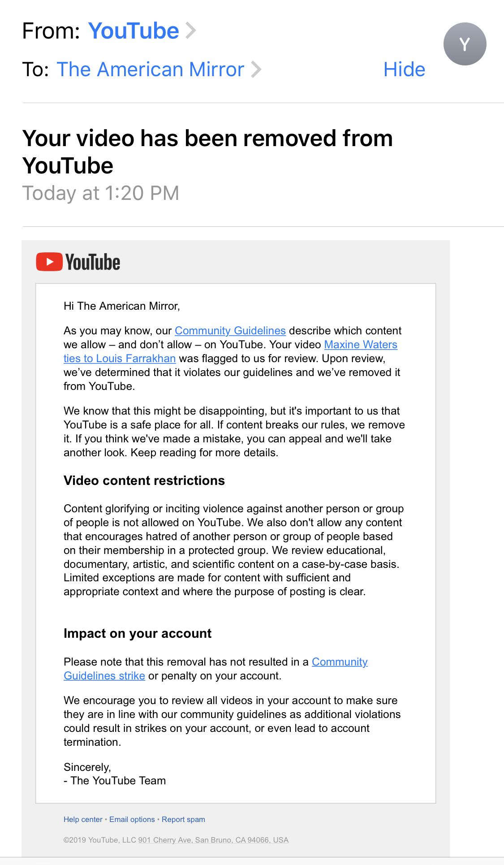Click Report spam footer link

(183, 819)
